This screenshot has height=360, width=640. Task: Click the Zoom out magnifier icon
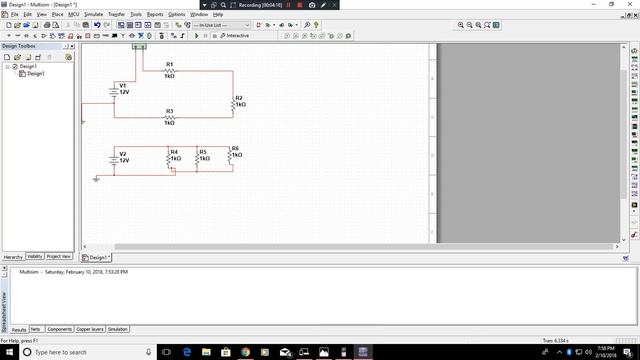(469, 25)
